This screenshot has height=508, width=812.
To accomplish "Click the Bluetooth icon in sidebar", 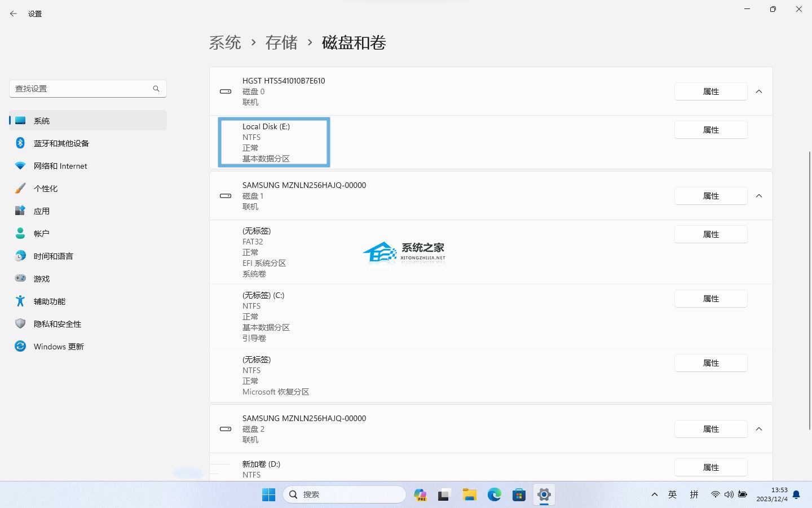I will [x=20, y=143].
